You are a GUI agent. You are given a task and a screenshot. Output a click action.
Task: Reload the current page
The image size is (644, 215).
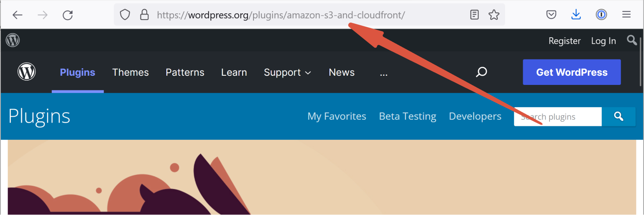point(68,15)
